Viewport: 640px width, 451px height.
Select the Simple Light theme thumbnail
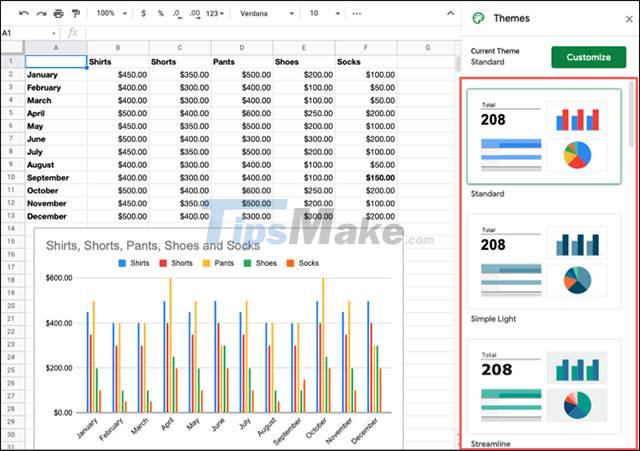544,261
